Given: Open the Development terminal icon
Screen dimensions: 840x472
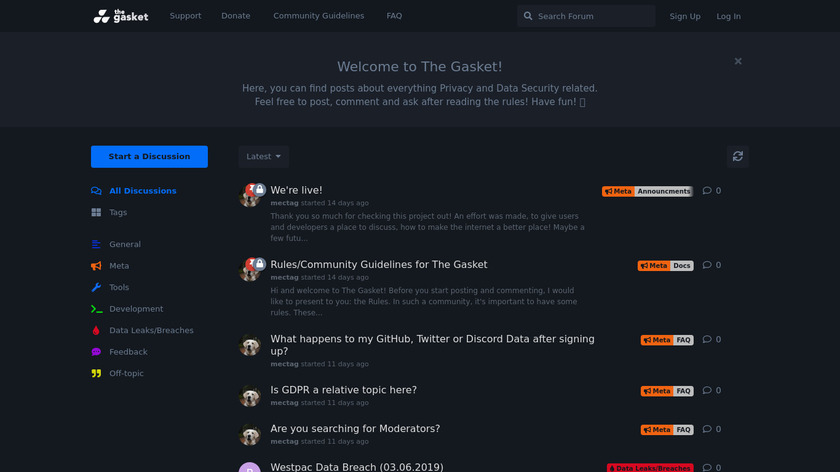Looking at the screenshot, I should point(96,309).
